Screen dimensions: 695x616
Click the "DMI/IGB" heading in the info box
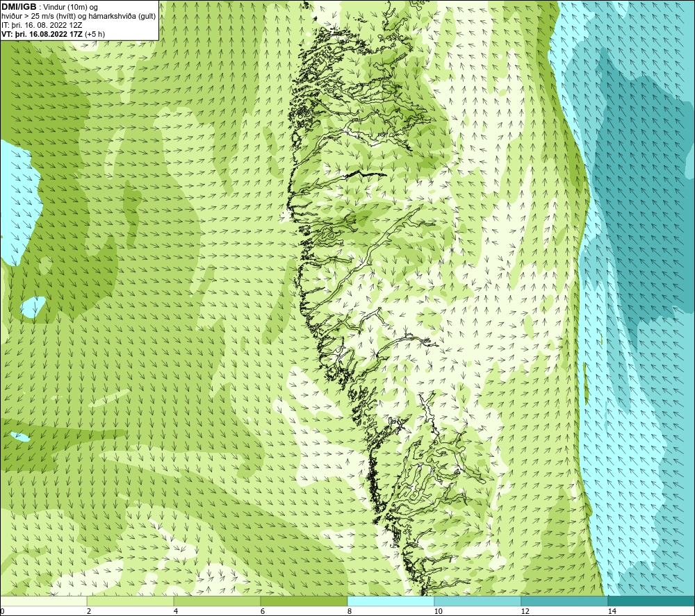click(19, 7)
